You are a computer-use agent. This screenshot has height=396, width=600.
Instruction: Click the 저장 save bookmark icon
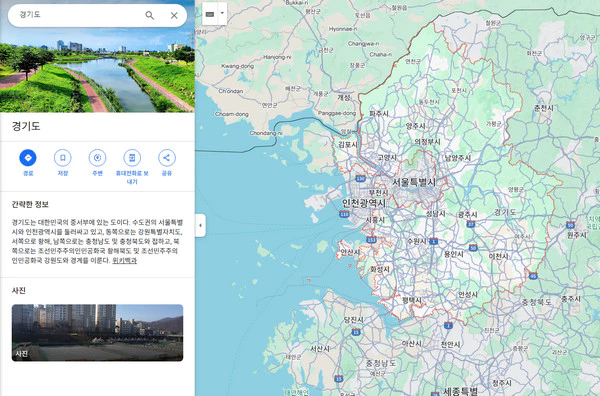[x=63, y=158]
